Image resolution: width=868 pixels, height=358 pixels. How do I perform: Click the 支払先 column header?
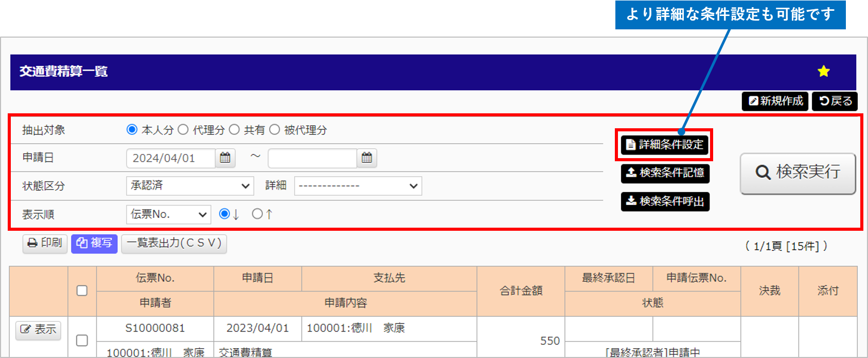[x=389, y=278]
